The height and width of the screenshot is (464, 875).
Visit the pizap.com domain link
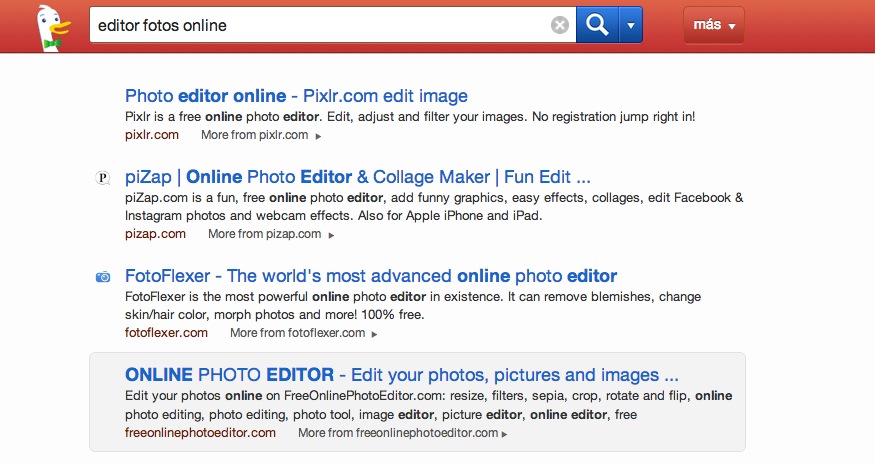[x=155, y=234]
